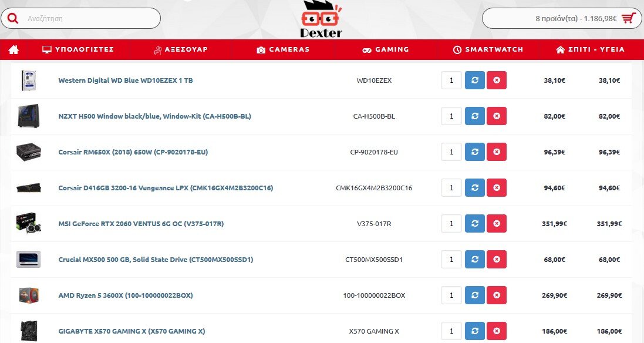Click the red cart icon
Screen dimensions: 644x343
628,18
